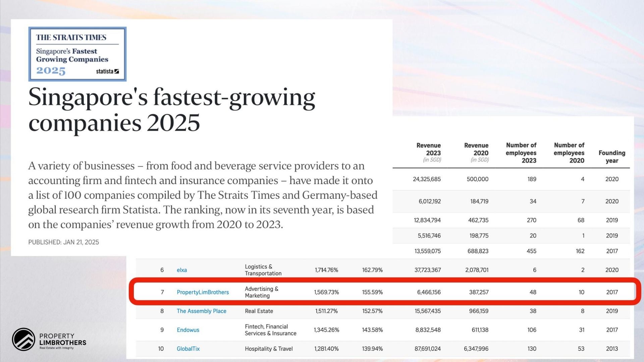This screenshot has height=362, width=644.
Task: Click the 2020 revenue 611,138
Action: tap(480, 330)
